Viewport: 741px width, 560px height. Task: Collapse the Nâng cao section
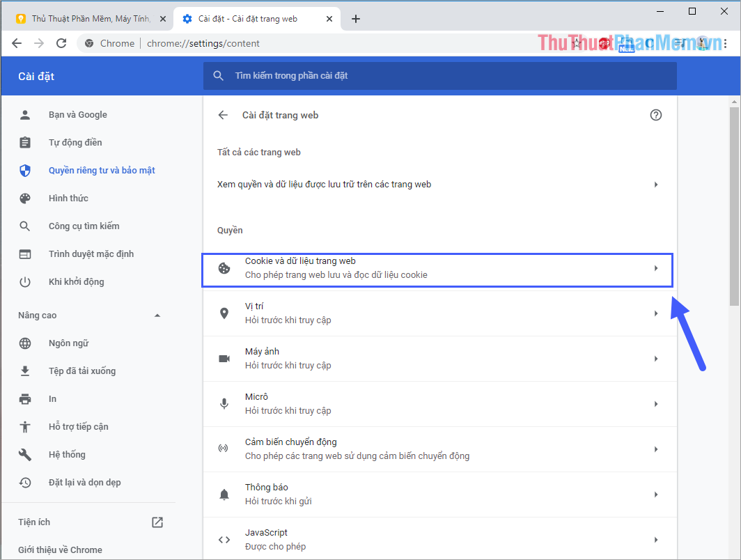tap(158, 315)
